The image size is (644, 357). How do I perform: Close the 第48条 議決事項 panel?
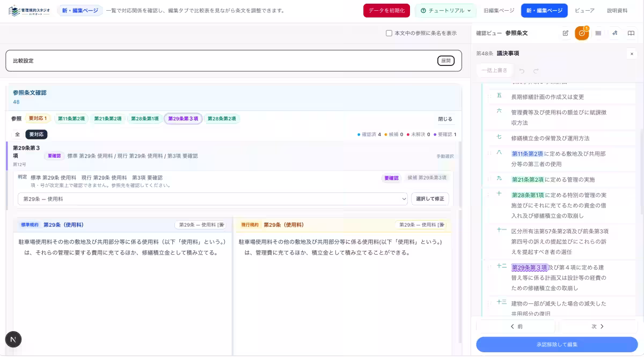632,54
